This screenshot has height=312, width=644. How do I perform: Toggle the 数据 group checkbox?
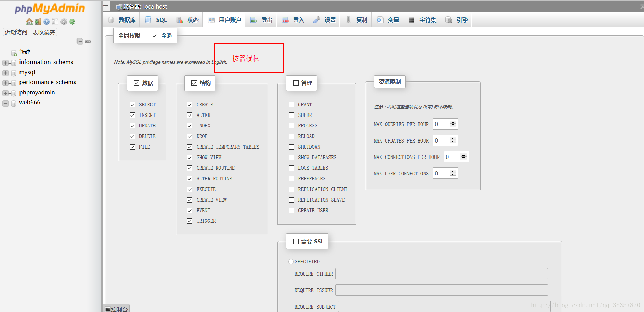[x=137, y=83]
